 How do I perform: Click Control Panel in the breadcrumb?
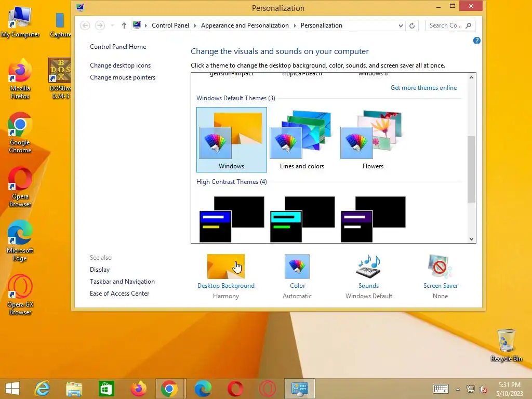(x=170, y=25)
